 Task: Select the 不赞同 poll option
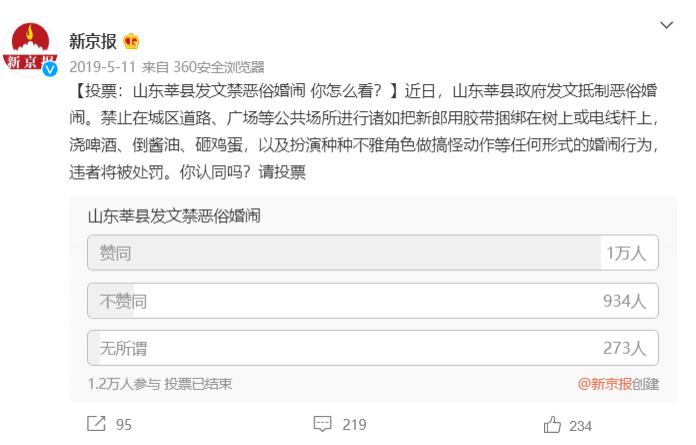372,301
